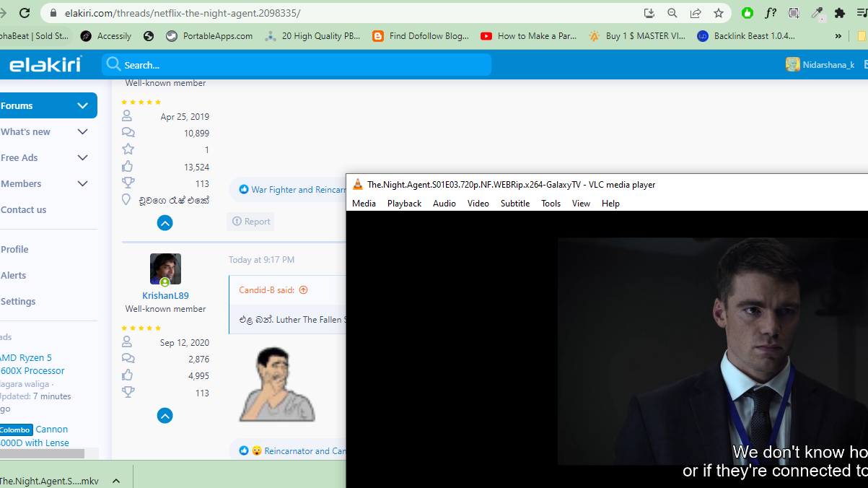
Task: Collapse first poster's info with blue chevron
Action: click(x=165, y=223)
